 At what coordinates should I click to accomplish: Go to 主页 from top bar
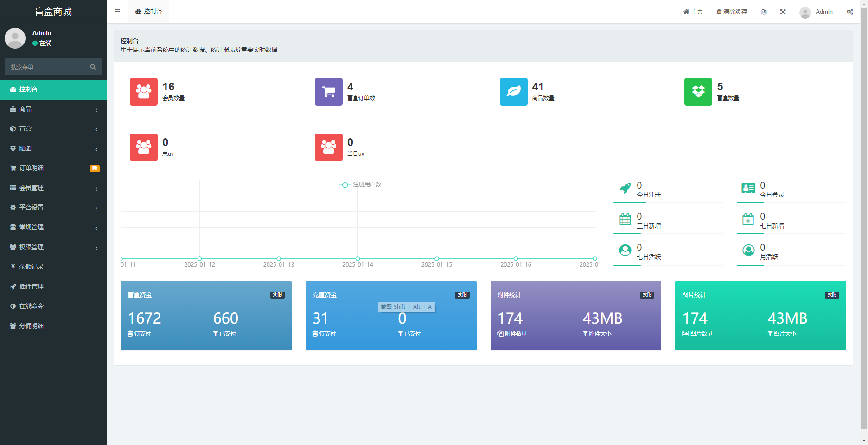tap(693, 12)
